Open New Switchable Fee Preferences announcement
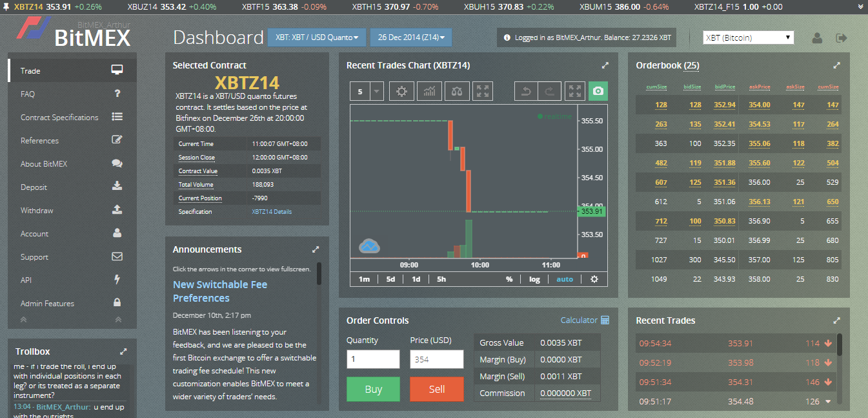The width and height of the screenshot is (868, 418). point(220,291)
